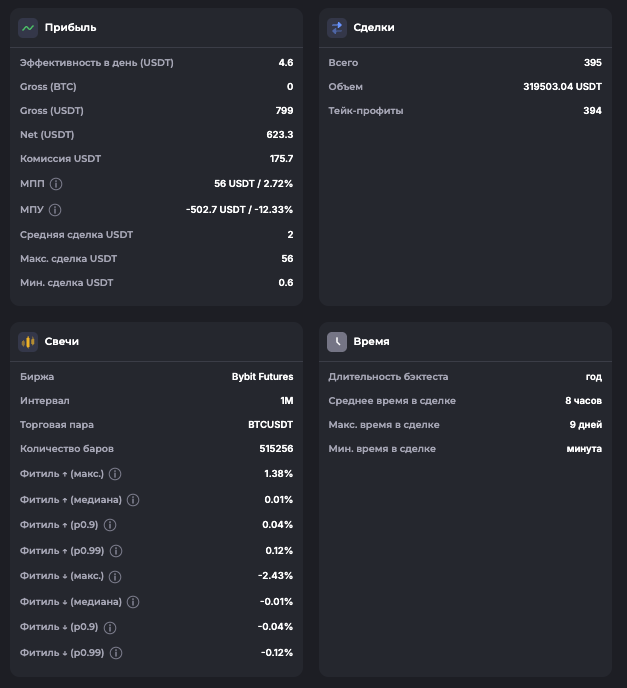Click the Тейк-профиты row label
The image size is (627, 688).
366,111
